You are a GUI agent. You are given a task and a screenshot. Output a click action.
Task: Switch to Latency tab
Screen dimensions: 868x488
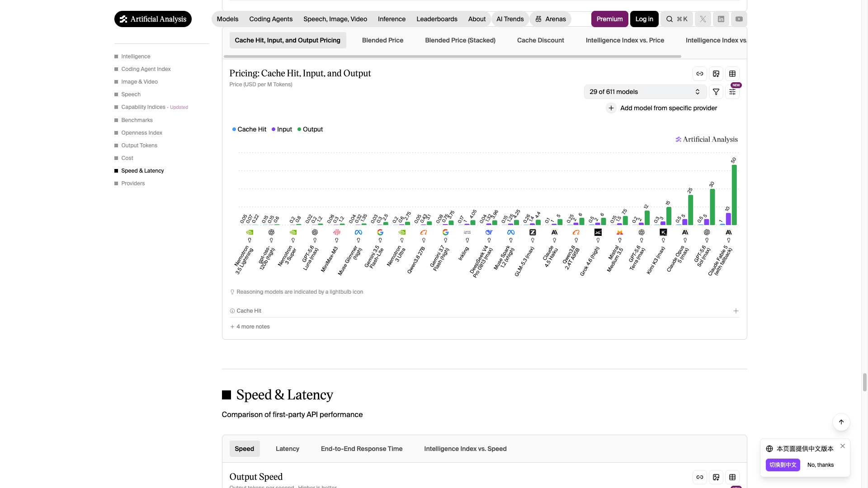(288, 449)
